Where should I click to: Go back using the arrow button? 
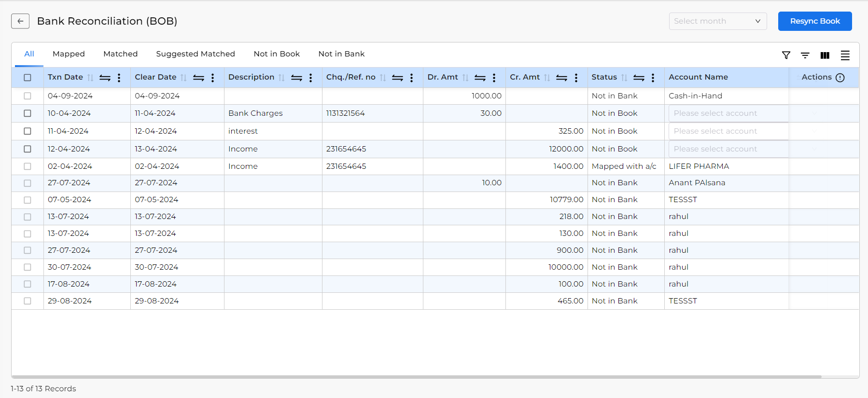[20, 21]
